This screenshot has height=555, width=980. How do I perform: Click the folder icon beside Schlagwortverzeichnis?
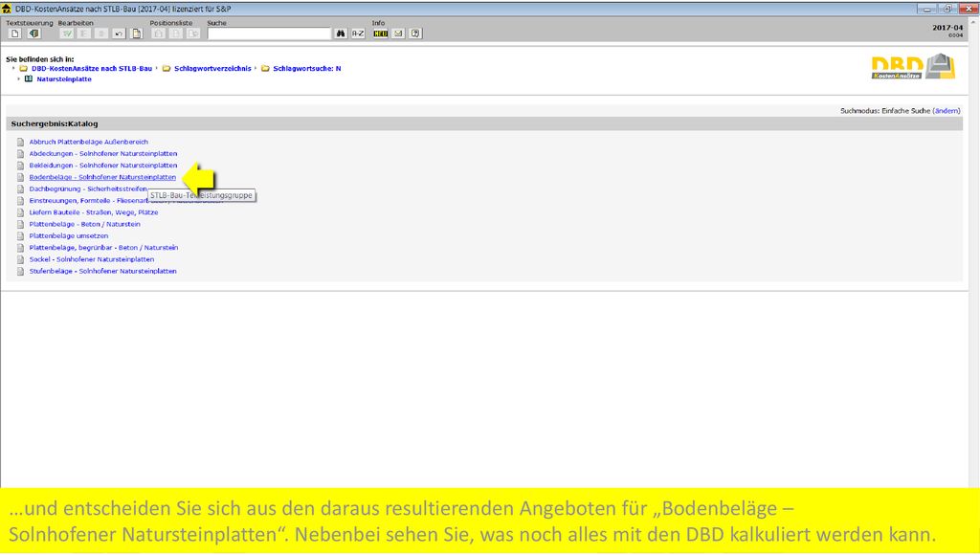[x=167, y=69]
